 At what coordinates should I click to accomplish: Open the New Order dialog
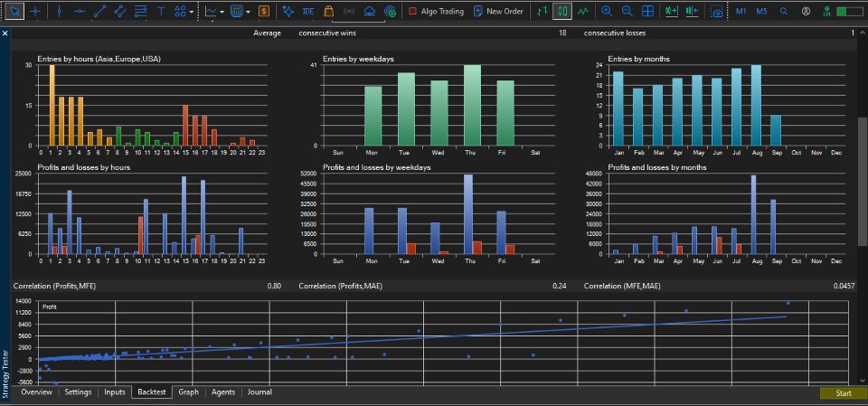(x=498, y=11)
